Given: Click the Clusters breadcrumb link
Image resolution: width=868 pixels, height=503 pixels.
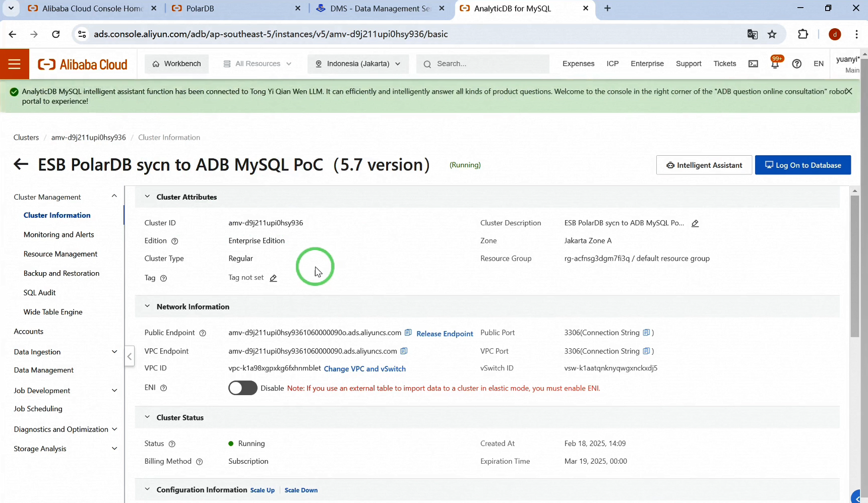Looking at the screenshot, I should tap(26, 138).
